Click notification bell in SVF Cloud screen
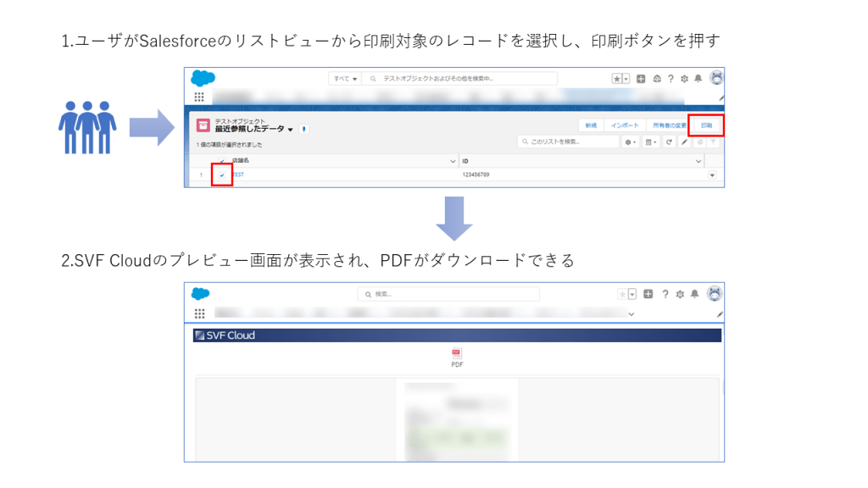868x488 pixels. point(698,294)
